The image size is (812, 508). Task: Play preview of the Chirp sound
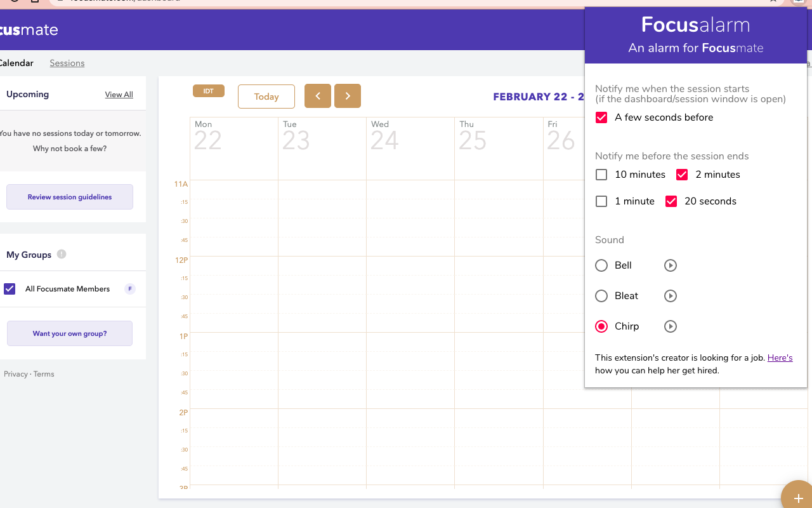[670, 326]
